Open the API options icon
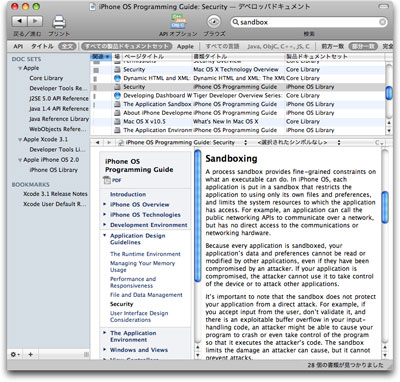The width and height of the screenshot is (400, 382). (x=179, y=21)
